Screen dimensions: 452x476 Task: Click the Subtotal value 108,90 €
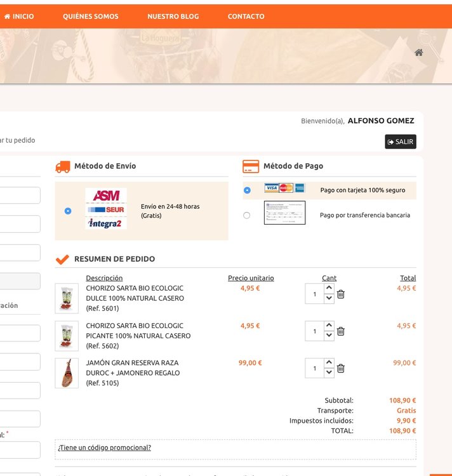[402, 400]
